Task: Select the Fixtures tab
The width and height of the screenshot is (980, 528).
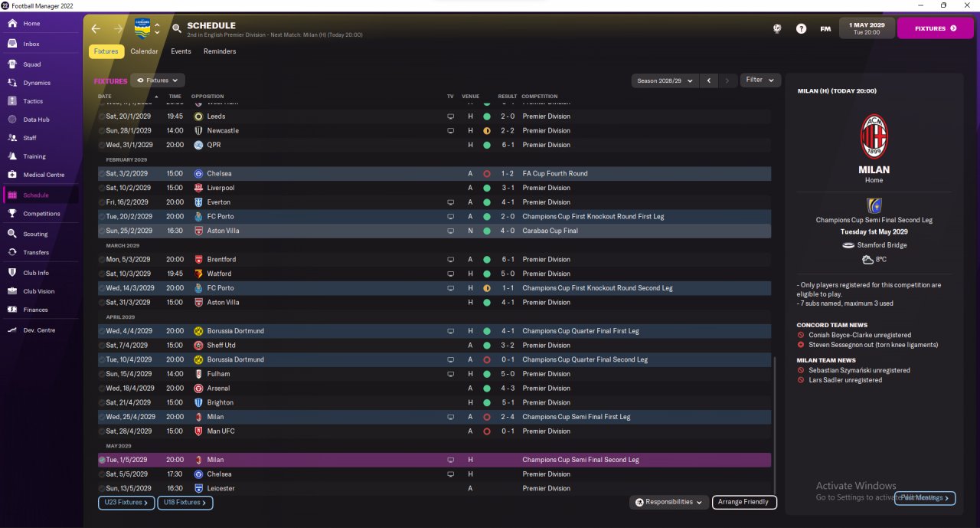Action: pos(106,51)
